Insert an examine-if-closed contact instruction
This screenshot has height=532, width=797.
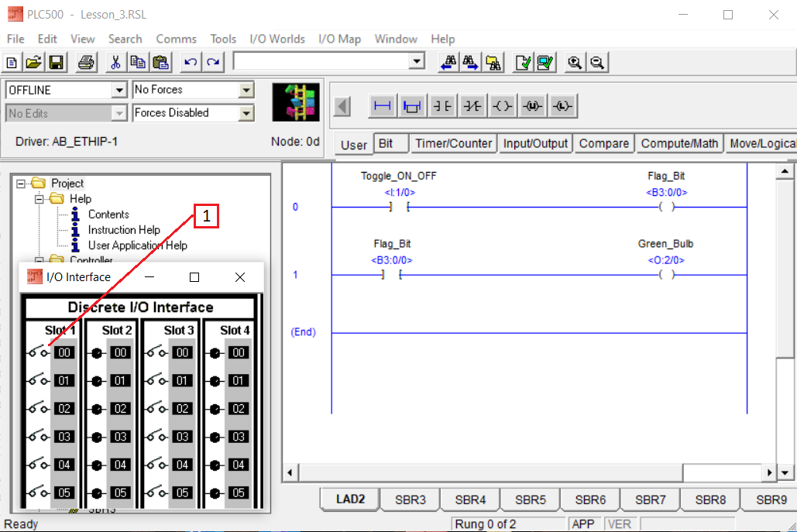pyautogui.click(x=442, y=106)
